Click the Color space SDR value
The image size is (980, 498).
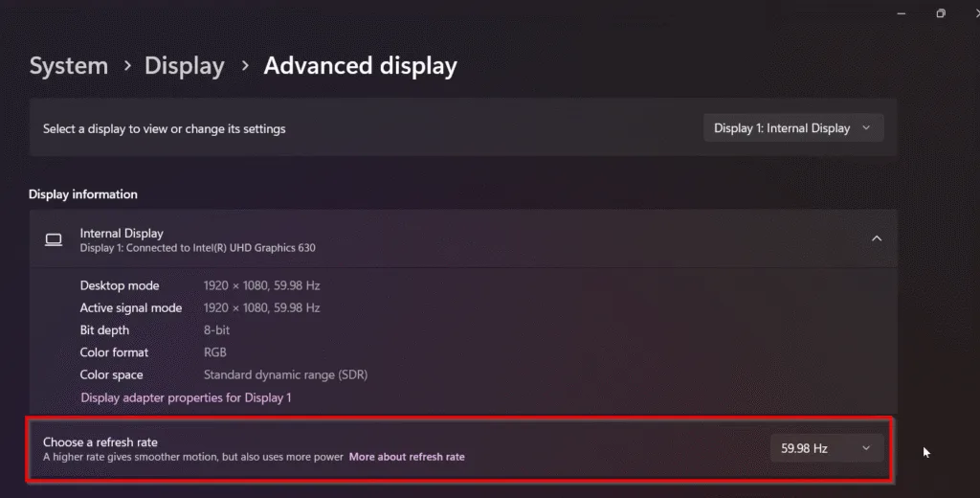click(x=285, y=374)
